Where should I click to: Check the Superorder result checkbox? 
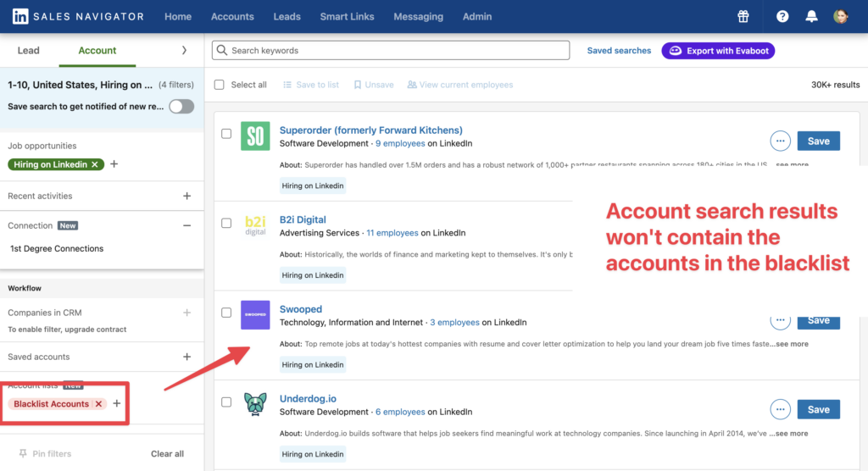226,134
